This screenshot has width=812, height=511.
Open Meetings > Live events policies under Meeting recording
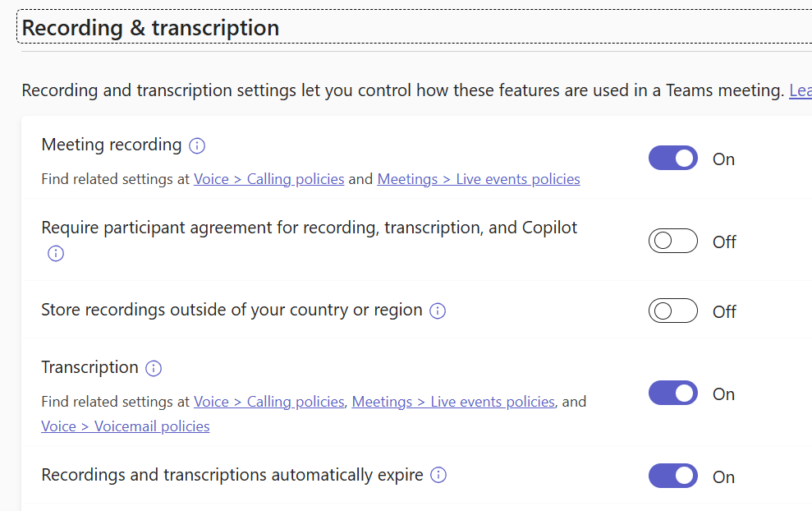click(x=479, y=179)
